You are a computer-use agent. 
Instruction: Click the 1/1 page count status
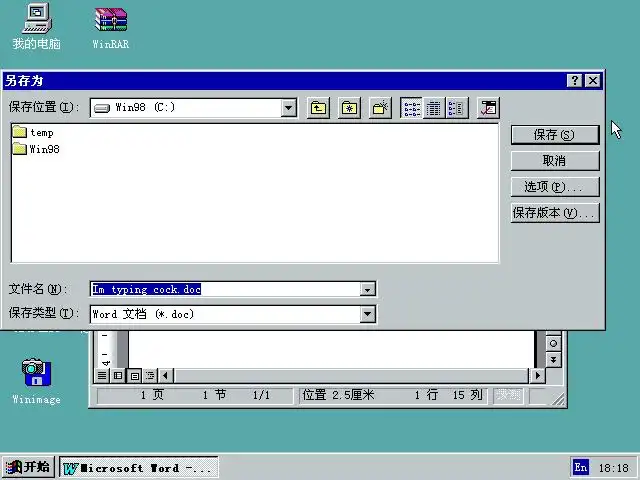tap(261, 395)
